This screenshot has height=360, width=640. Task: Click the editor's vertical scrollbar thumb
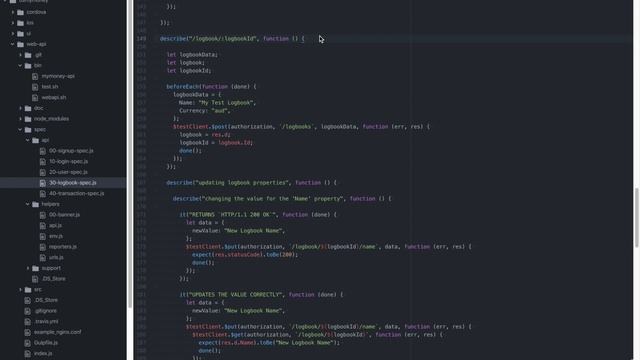point(637,218)
